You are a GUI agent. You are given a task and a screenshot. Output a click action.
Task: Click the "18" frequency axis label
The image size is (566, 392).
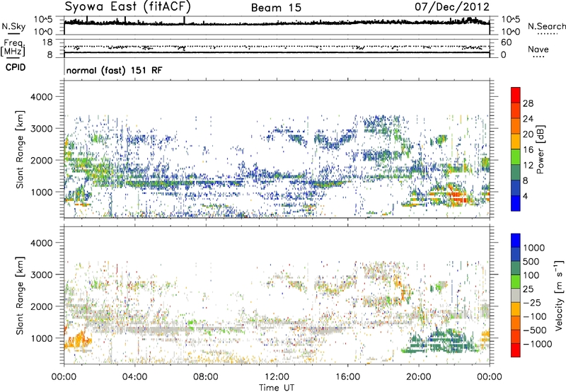click(47, 42)
